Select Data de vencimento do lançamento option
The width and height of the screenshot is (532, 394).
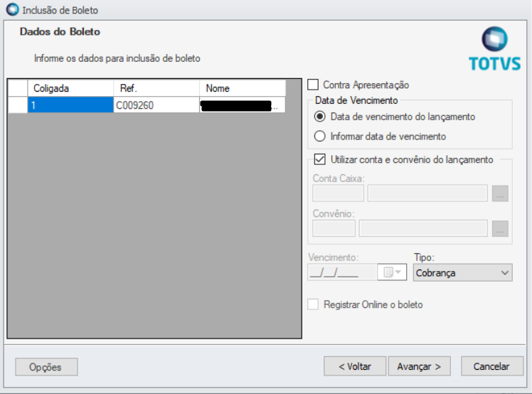[x=319, y=117]
